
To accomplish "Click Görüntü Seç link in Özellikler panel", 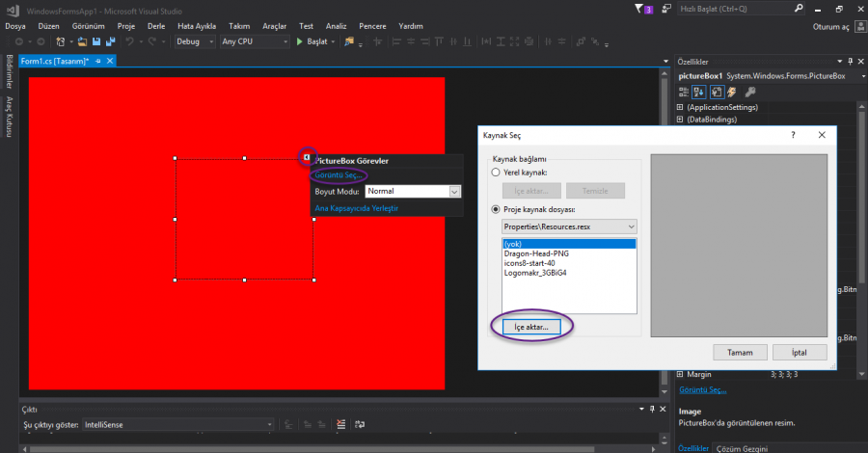I will pos(702,390).
